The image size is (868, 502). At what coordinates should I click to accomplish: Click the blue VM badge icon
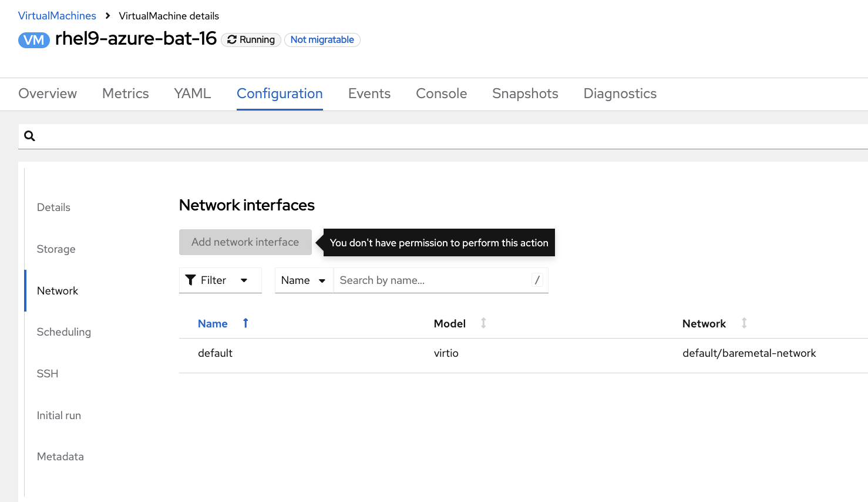pos(34,40)
